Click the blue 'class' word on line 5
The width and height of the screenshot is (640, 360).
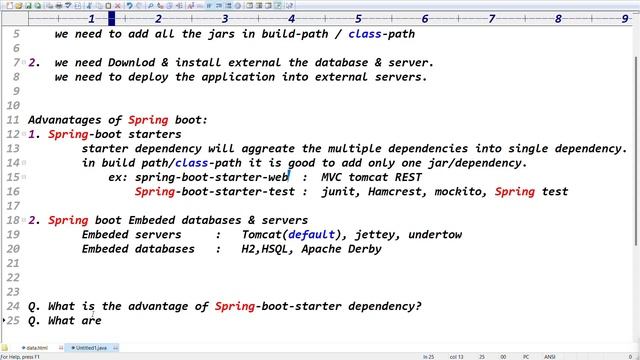(365, 34)
